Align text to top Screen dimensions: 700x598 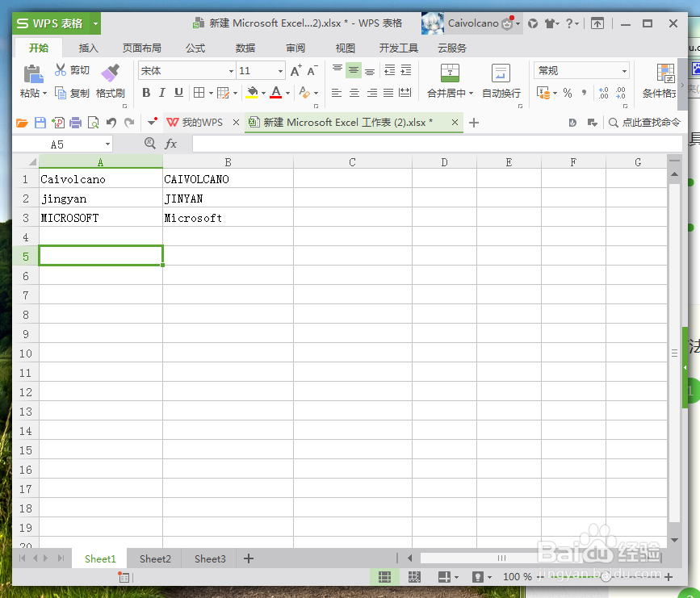point(337,70)
